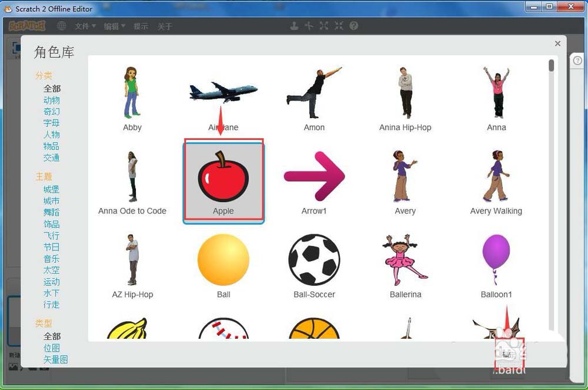Select the grow sprite tool

click(x=323, y=25)
